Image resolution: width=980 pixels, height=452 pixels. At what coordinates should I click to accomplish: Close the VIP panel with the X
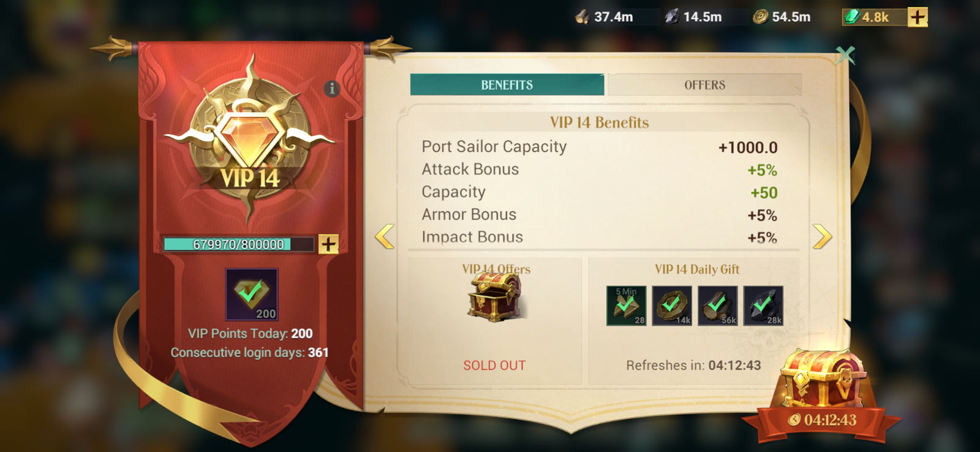pyautogui.click(x=845, y=55)
